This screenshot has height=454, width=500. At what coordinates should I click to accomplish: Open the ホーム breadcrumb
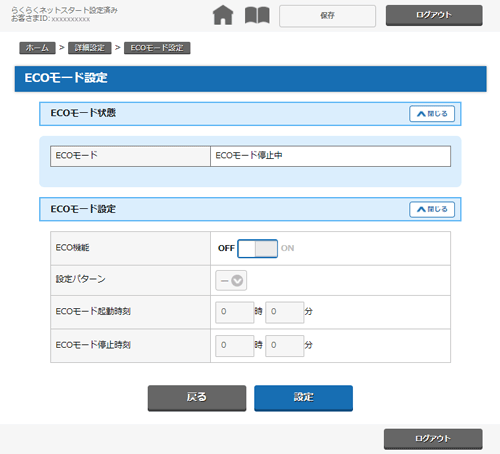click(37, 48)
